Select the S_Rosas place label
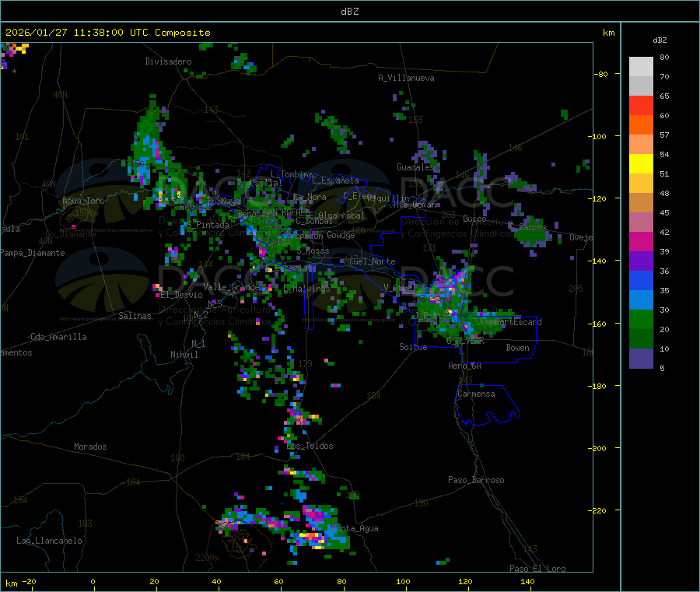The width and height of the screenshot is (700, 592). (313, 251)
